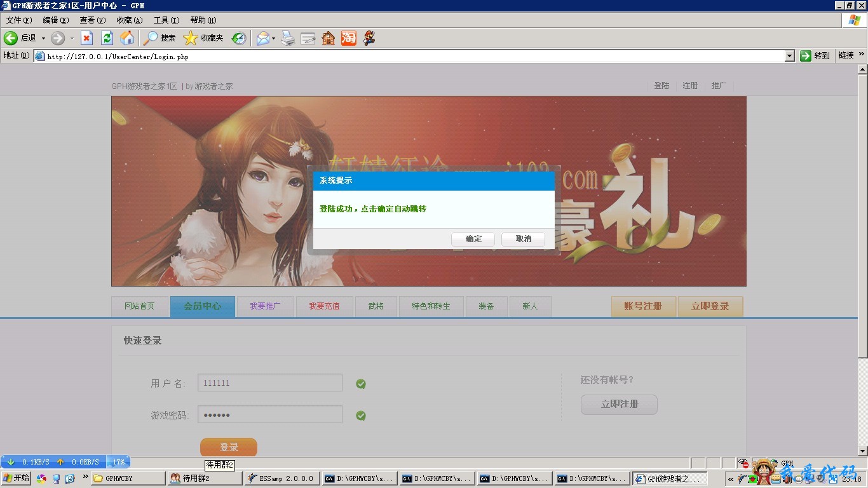
Task: Open the 武将 navigation tab
Action: point(376,306)
